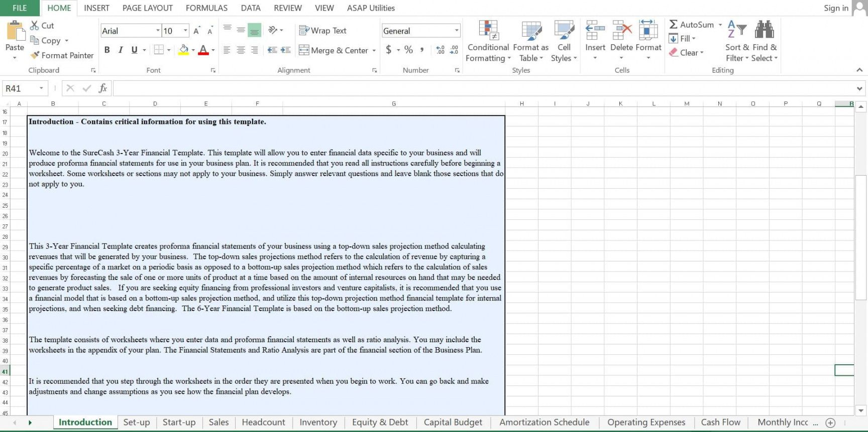The image size is (868, 432).
Task: Apply red font color
Action: tap(203, 50)
